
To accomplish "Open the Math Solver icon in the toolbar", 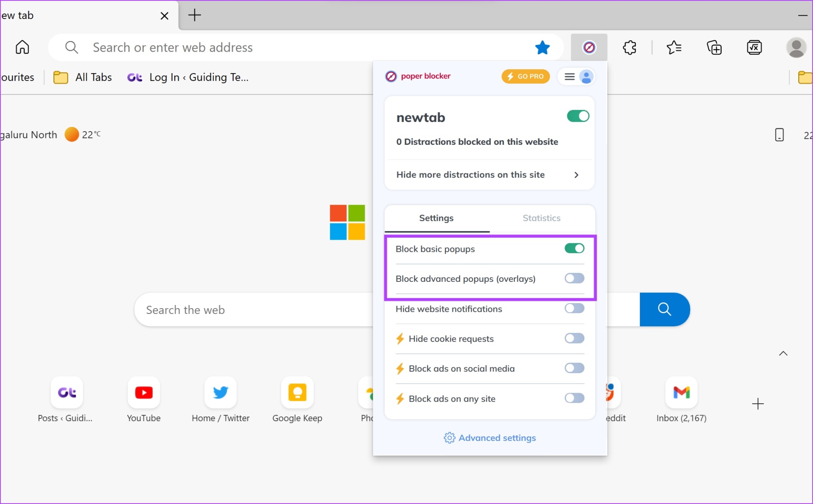I will coord(754,47).
